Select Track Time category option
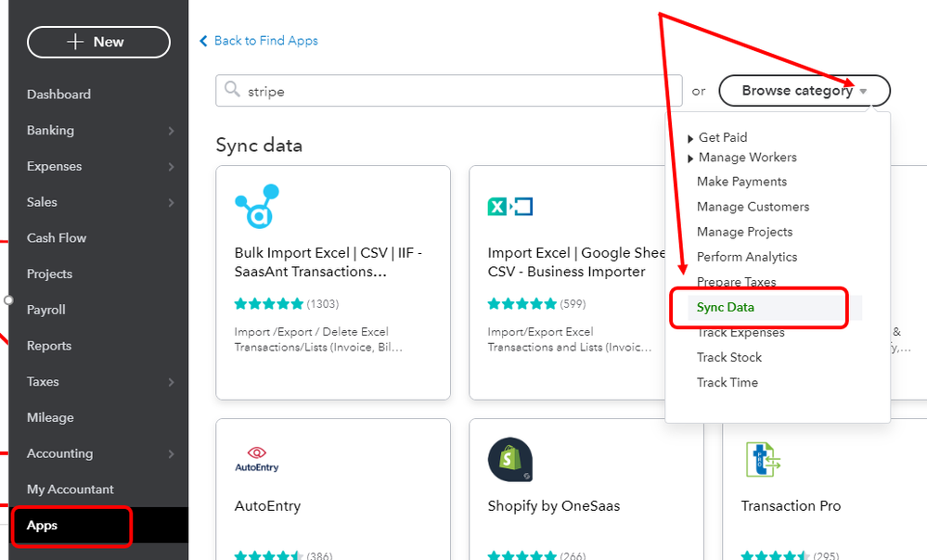927x560 pixels. (727, 382)
